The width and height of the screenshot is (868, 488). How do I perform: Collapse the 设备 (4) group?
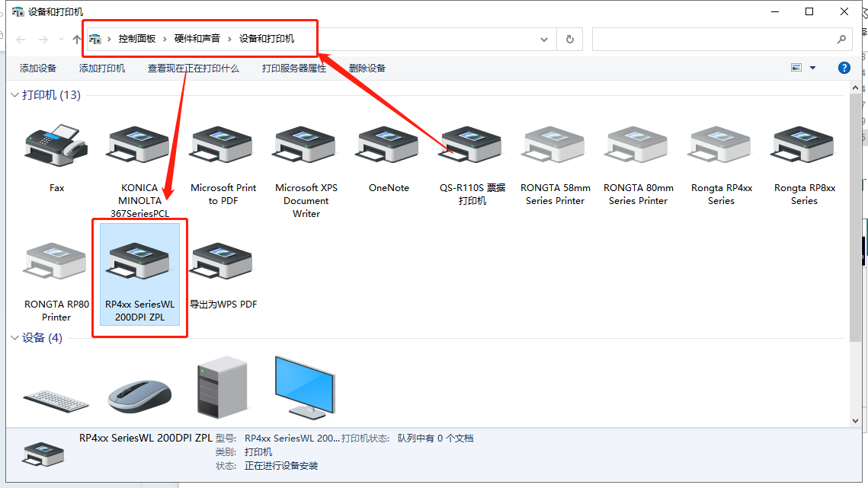point(14,338)
